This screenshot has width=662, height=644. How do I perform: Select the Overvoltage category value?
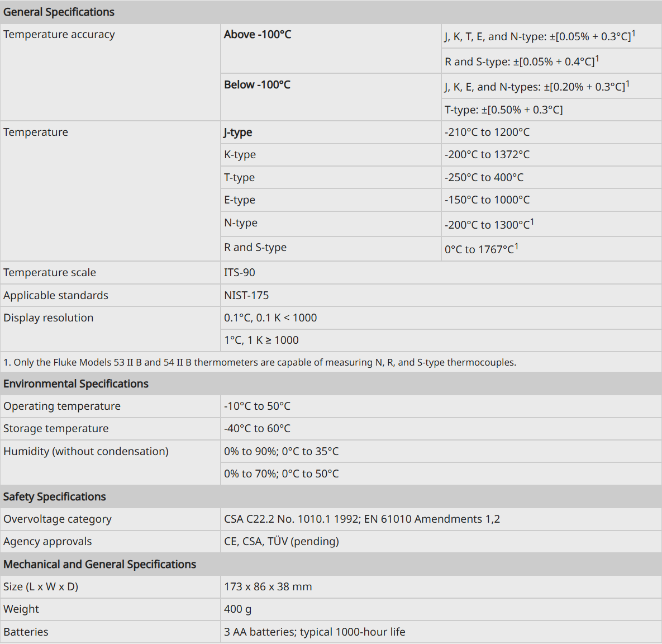point(362,519)
